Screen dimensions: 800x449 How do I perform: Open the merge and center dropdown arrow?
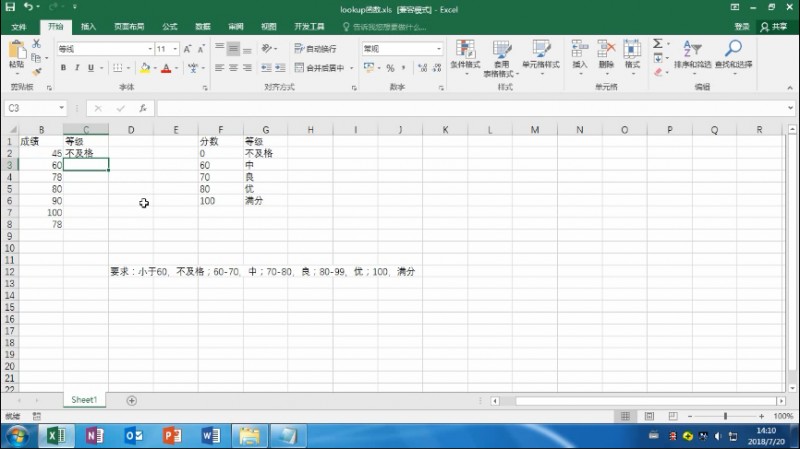click(352, 68)
